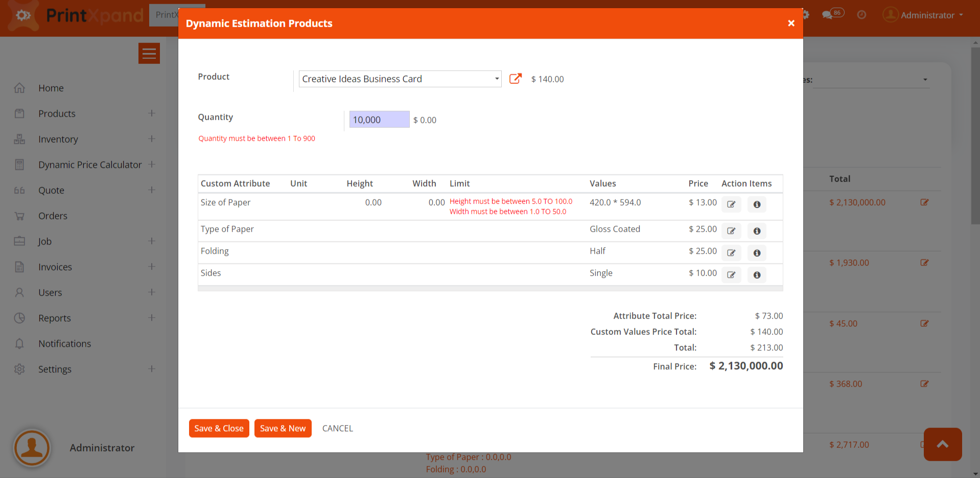Edit the Size of Paper attribute
Image resolution: width=980 pixels, height=478 pixels.
[x=731, y=204]
